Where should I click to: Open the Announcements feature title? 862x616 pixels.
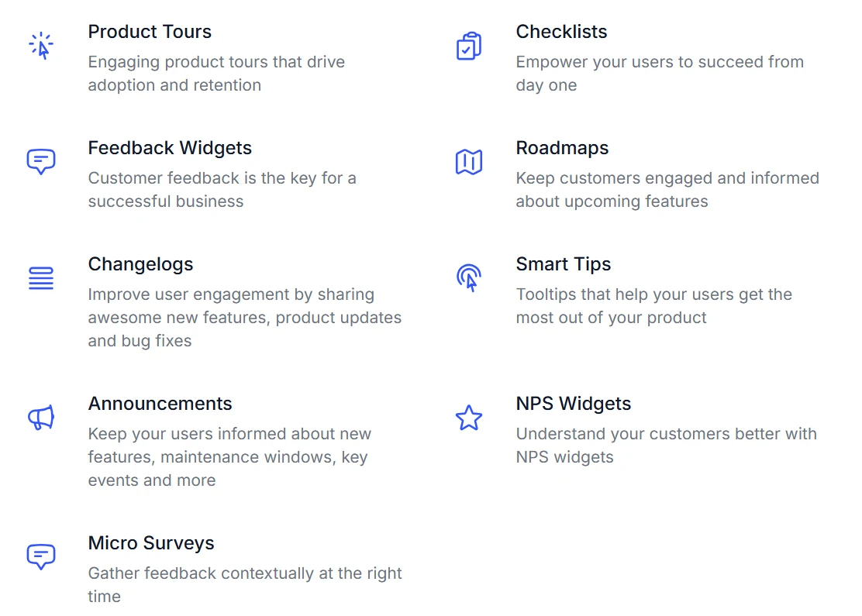[x=160, y=404]
